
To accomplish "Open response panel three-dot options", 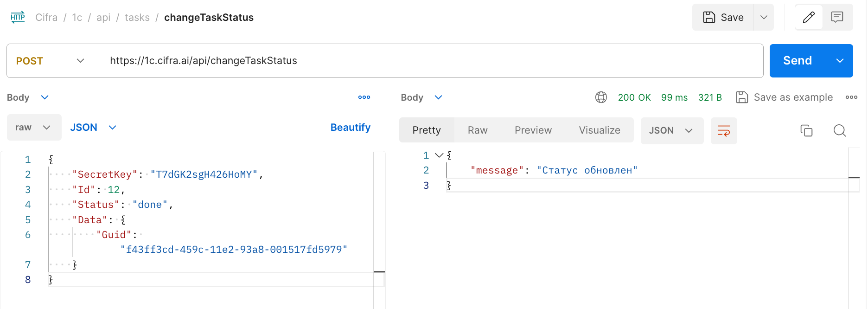I will pyautogui.click(x=851, y=97).
